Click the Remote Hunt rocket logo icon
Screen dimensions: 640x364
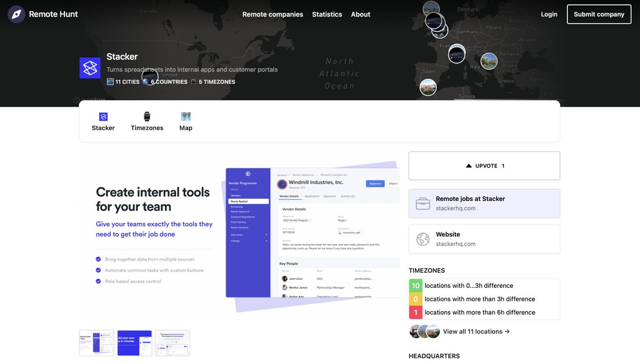[17, 14]
